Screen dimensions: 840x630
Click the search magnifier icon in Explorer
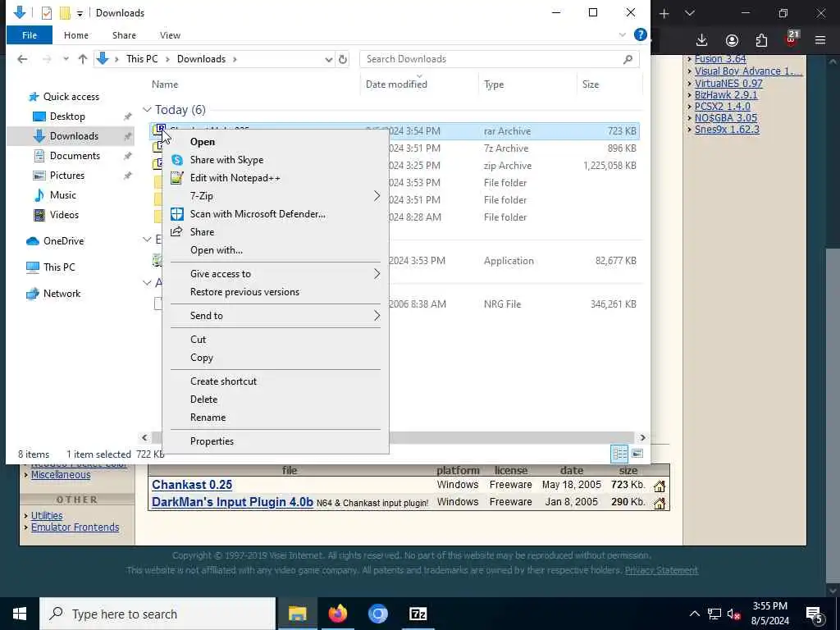(x=628, y=59)
